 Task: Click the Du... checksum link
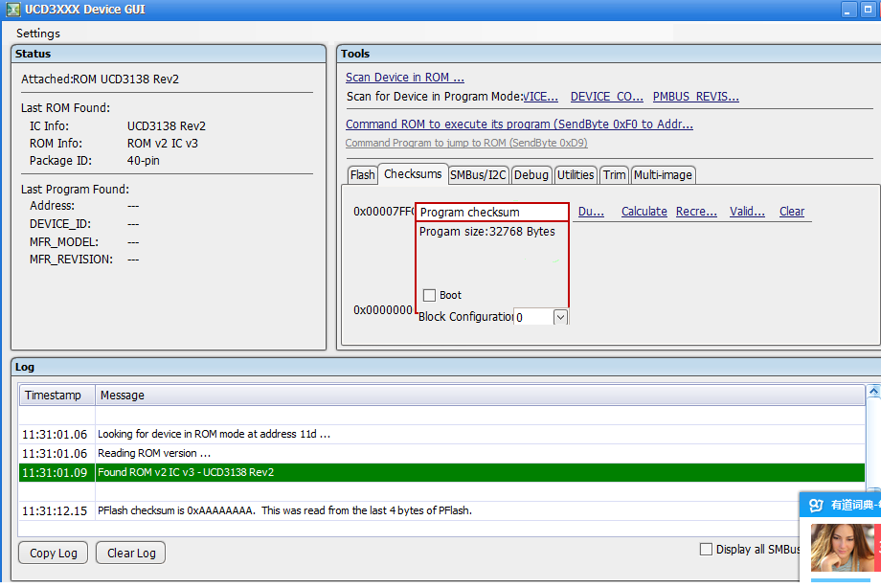[591, 212]
